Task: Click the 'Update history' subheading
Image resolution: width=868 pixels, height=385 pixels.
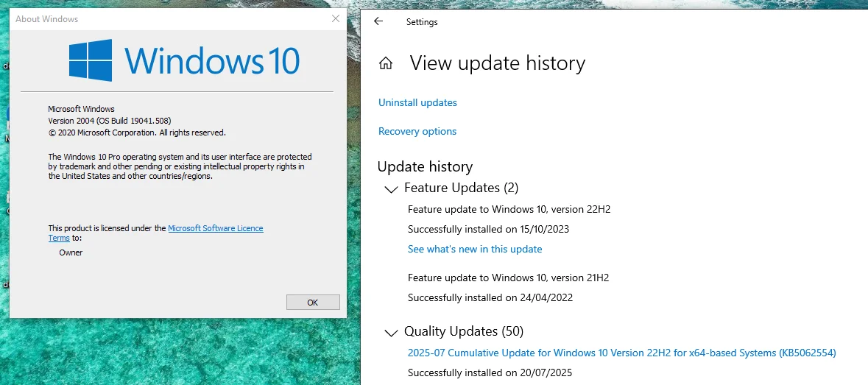Action: tap(425, 166)
